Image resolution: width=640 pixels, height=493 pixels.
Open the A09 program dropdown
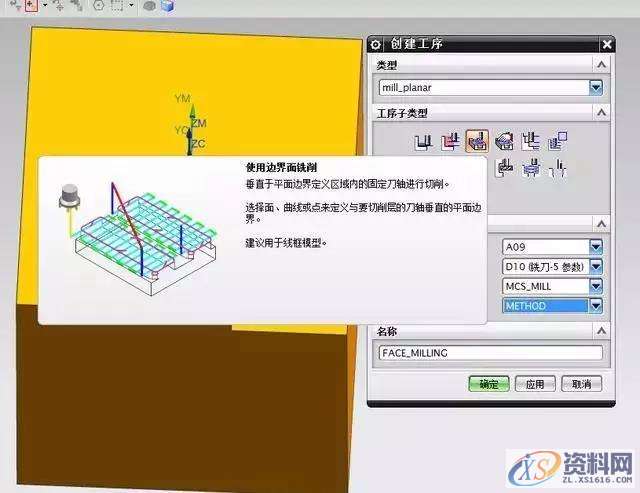tap(596, 246)
